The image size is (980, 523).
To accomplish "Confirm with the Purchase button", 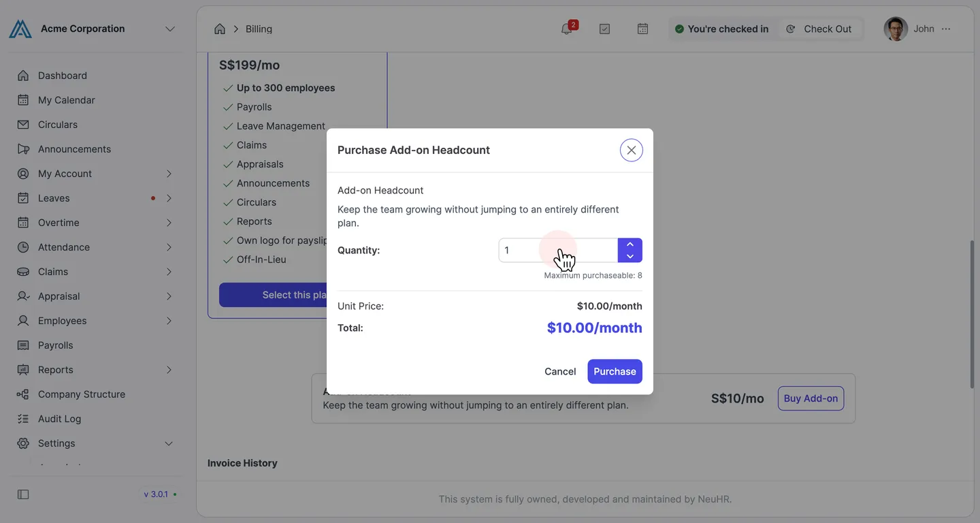I will [x=615, y=371].
